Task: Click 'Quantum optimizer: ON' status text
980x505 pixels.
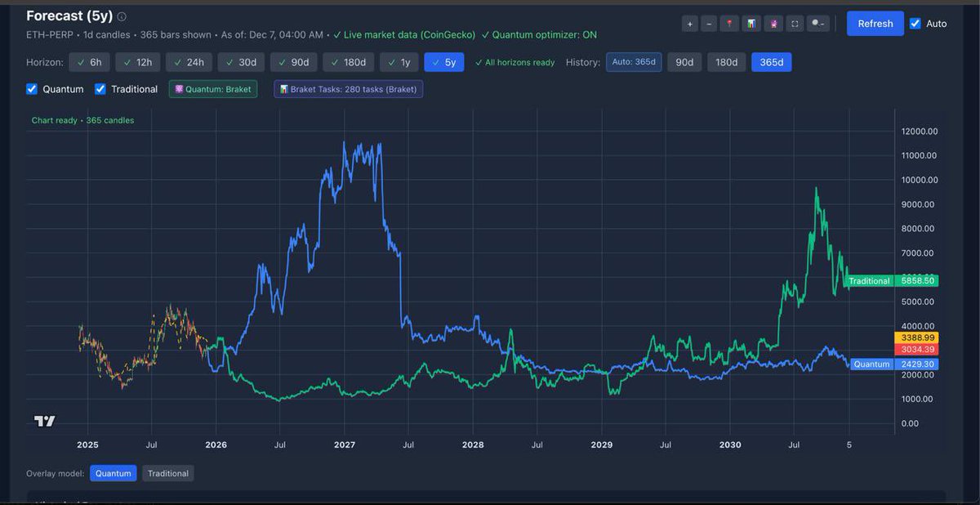Action: pyautogui.click(x=539, y=35)
